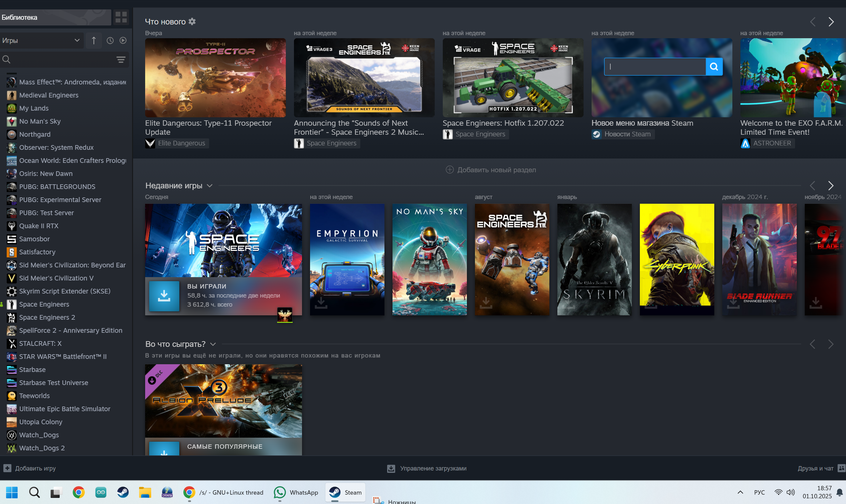Expand the Play Next shelf dropdown
Viewport: 846px width, 504px height.
coord(213,344)
